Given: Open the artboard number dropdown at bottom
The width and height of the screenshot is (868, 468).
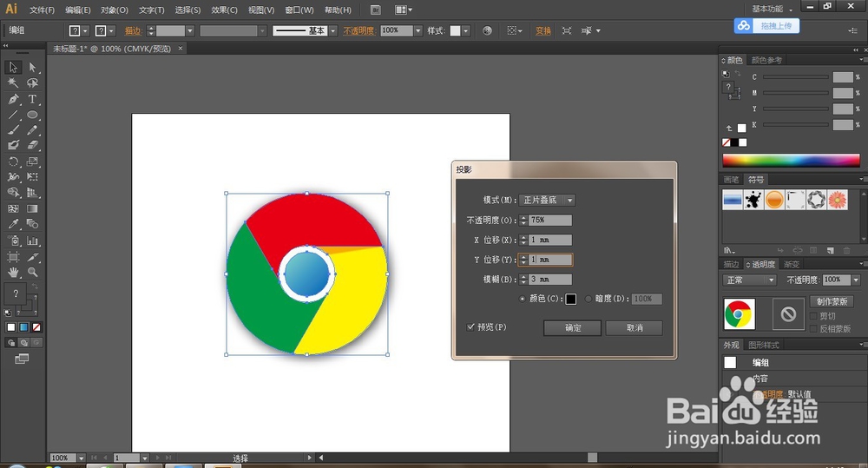Looking at the screenshot, I should 144,458.
